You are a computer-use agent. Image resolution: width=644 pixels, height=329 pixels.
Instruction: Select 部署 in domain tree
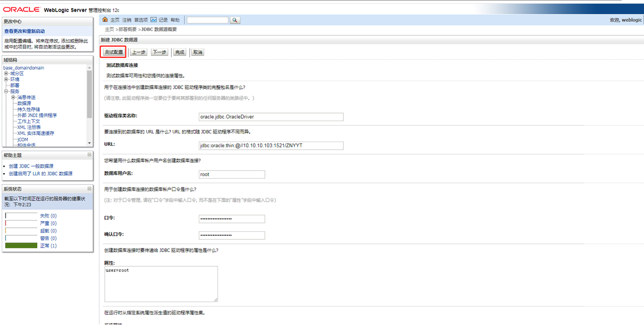(15, 86)
